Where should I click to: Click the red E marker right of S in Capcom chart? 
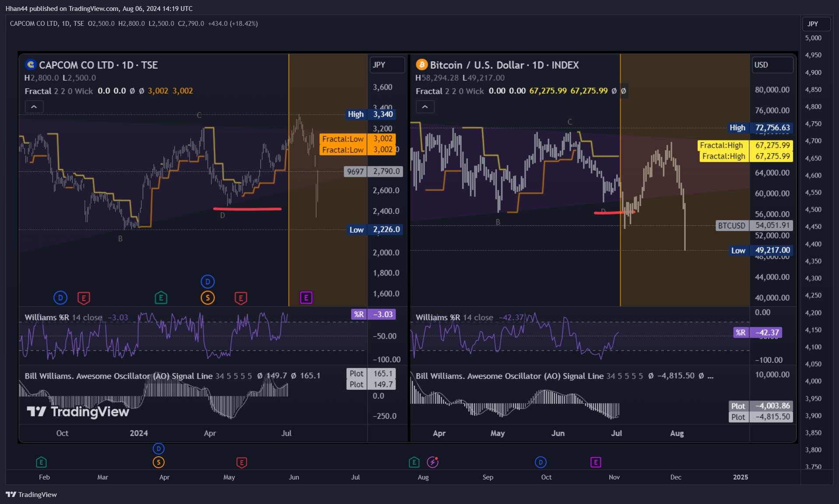[x=241, y=298]
